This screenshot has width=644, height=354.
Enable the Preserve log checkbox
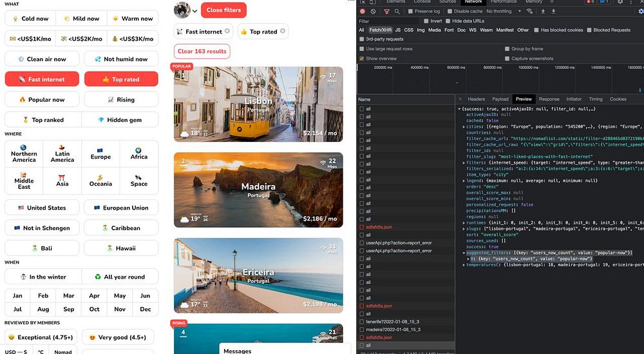tap(410, 12)
